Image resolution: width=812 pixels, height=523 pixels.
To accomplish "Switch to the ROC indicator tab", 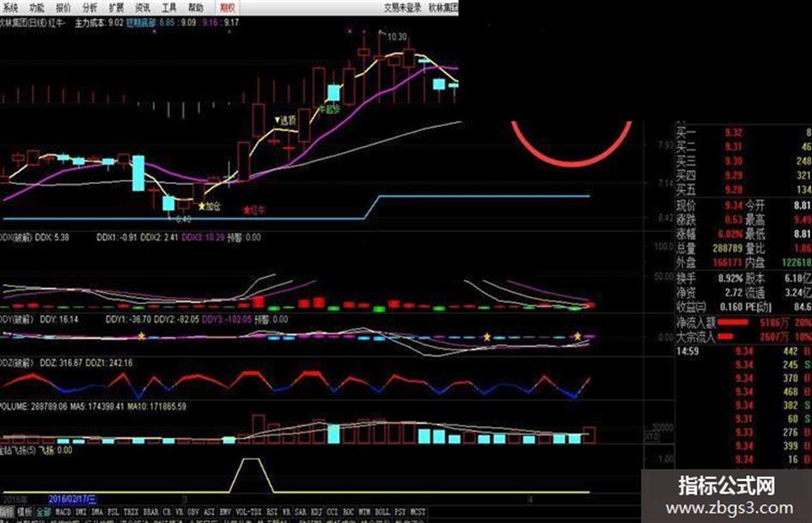I will click(348, 512).
